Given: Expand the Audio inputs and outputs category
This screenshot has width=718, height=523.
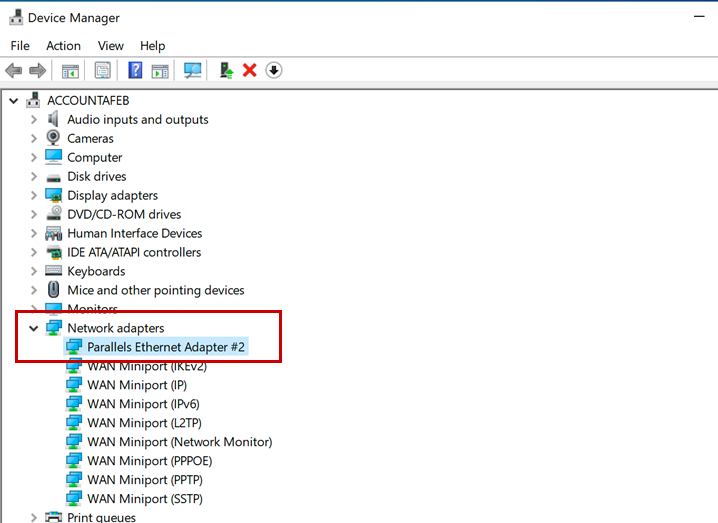Looking at the screenshot, I should click(x=33, y=120).
